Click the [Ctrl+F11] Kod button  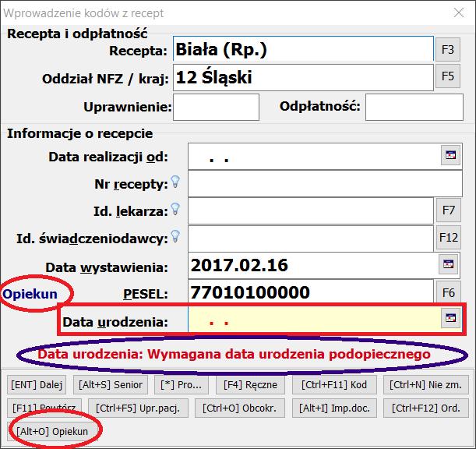pyautogui.click(x=334, y=385)
